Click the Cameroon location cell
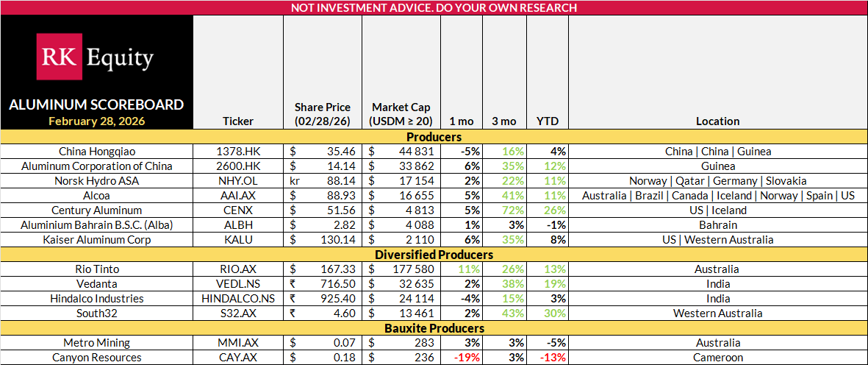 717,358
